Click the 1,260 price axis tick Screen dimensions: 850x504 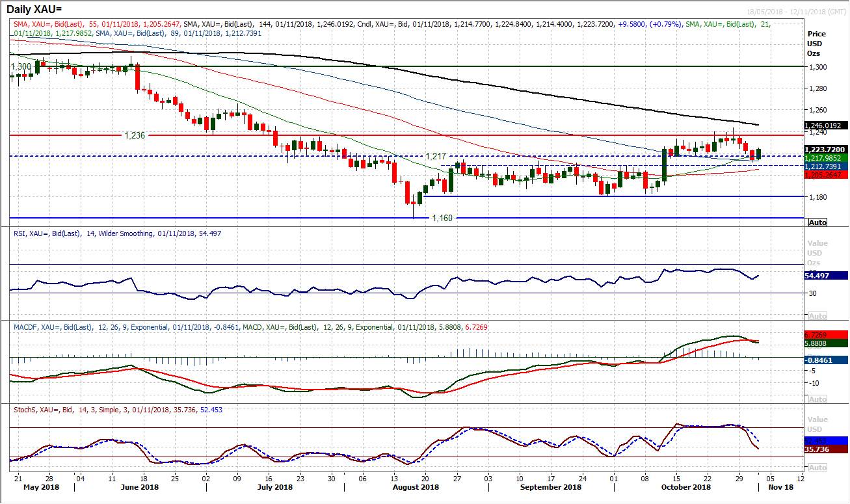(817, 110)
